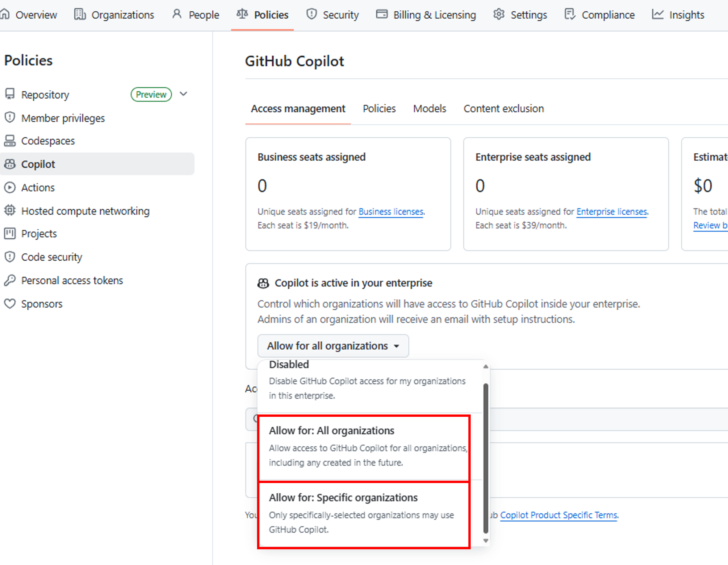Open the Models tab

click(429, 109)
